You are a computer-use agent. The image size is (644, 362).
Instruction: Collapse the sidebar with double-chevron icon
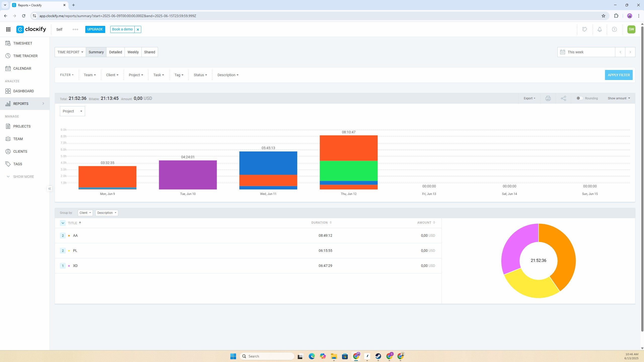click(x=50, y=189)
